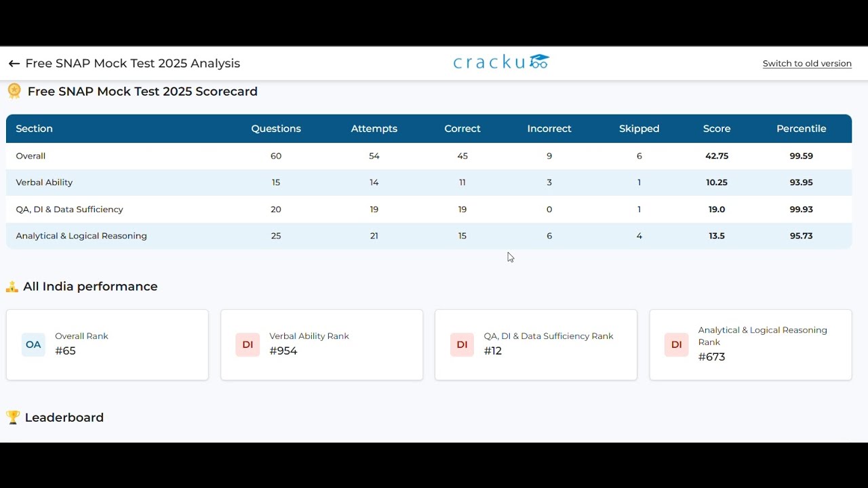Click the All India performance podium icon
Image resolution: width=868 pixels, height=488 pixels.
coord(12,287)
